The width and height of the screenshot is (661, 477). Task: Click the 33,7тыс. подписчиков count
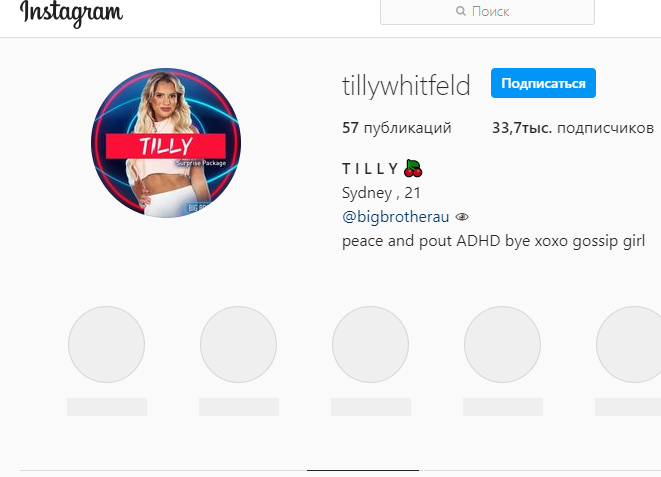(x=573, y=128)
